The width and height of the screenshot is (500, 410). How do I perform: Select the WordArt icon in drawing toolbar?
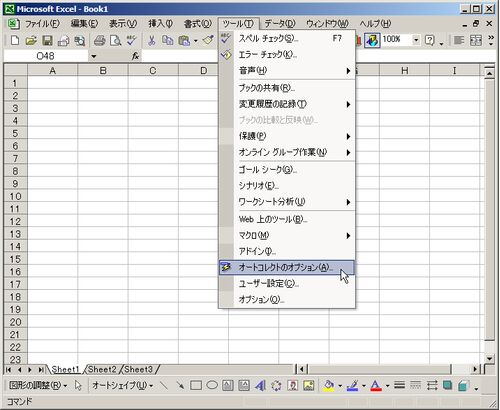pyautogui.click(x=260, y=386)
